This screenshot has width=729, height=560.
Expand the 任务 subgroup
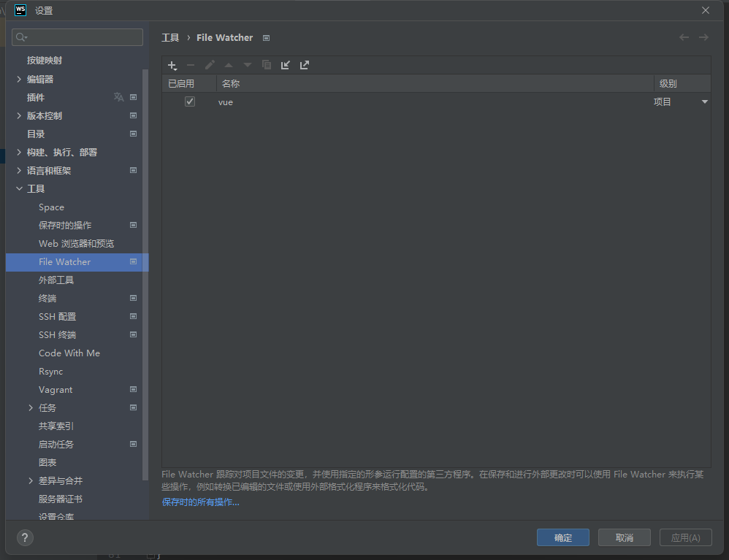(x=31, y=407)
